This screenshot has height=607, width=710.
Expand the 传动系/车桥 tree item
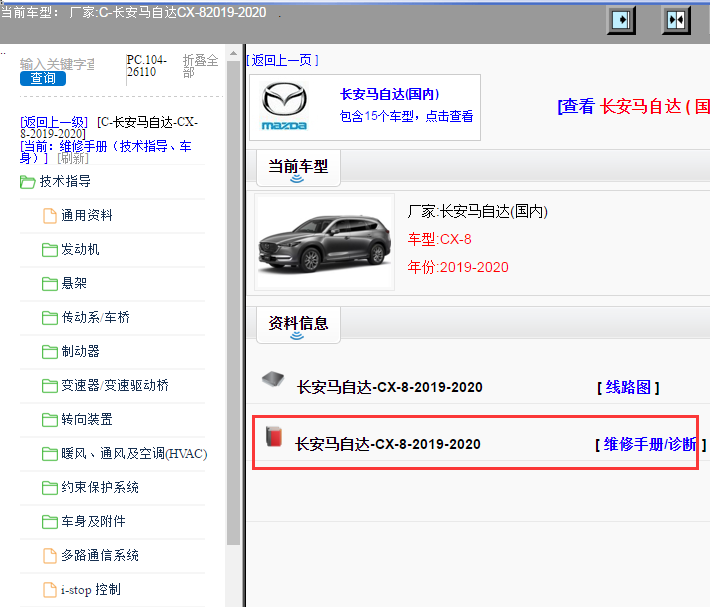[96, 317]
